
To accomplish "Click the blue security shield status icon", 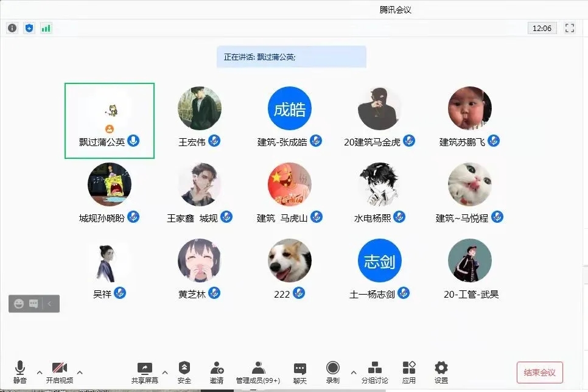I will coord(29,28).
